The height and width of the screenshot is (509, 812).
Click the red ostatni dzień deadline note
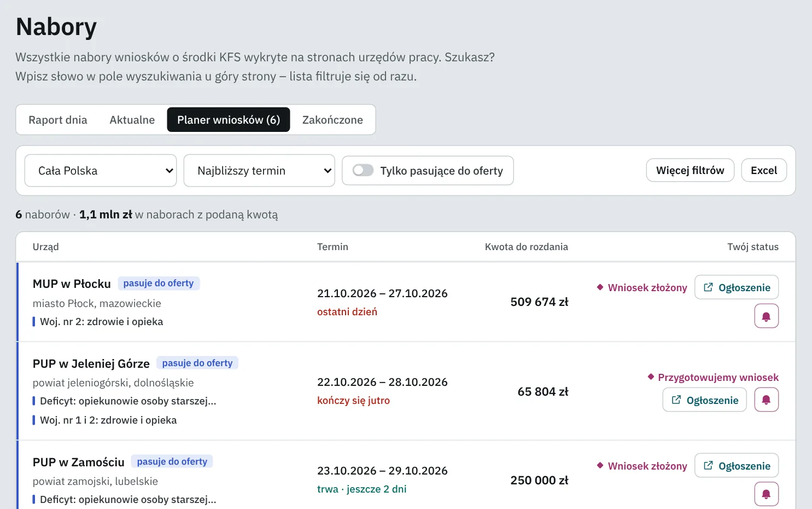[x=347, y=312]
